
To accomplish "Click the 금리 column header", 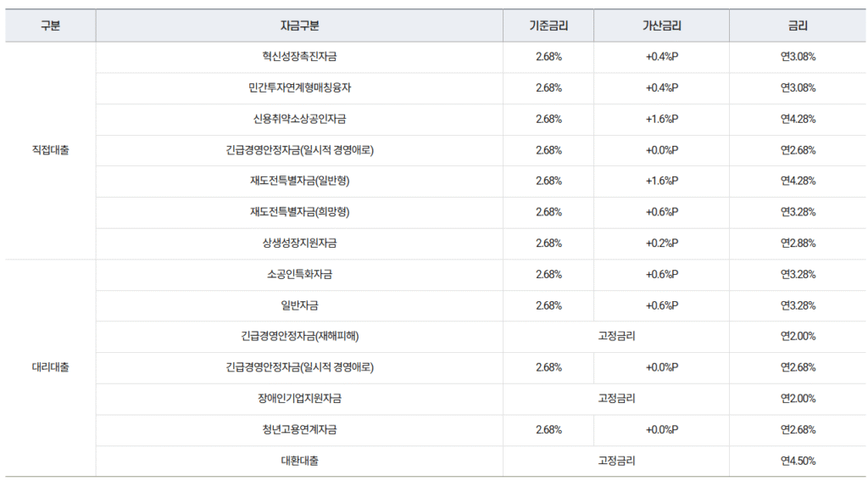I will pos(798,25).
